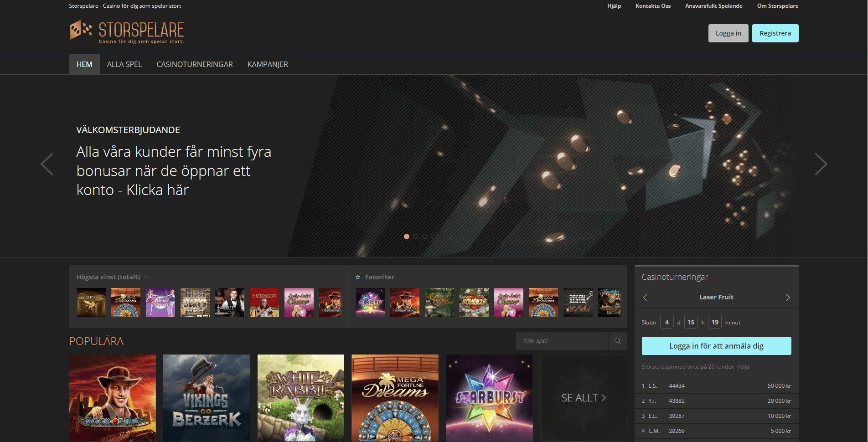Screen dimensions: 868x442
Task: Open Moon Princess game icon
Action: [160, 303]
